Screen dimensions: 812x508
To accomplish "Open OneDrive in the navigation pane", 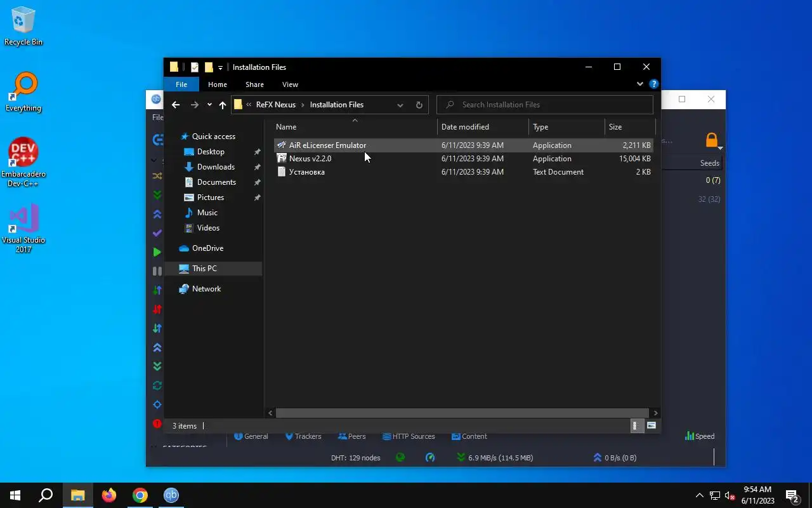I will [207, 248].
